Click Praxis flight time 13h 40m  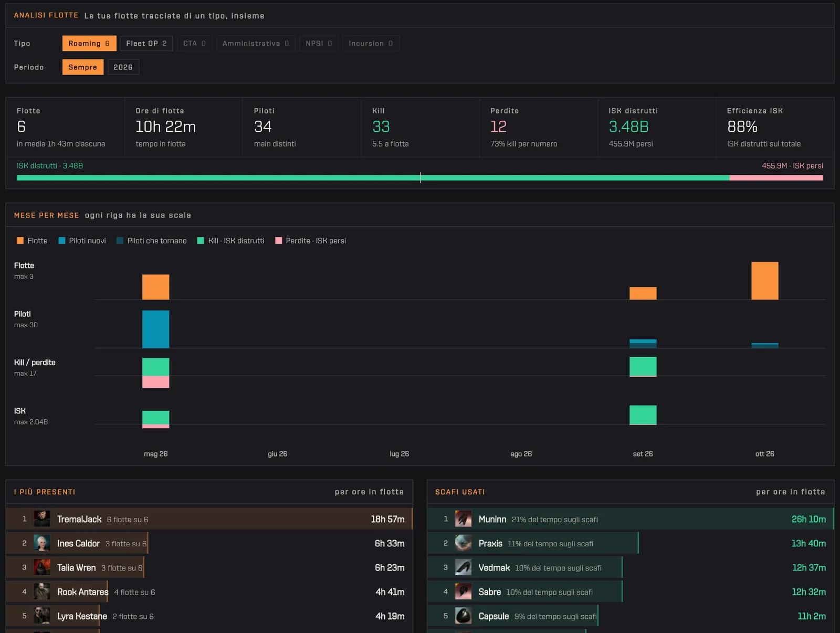click(808, 543)
